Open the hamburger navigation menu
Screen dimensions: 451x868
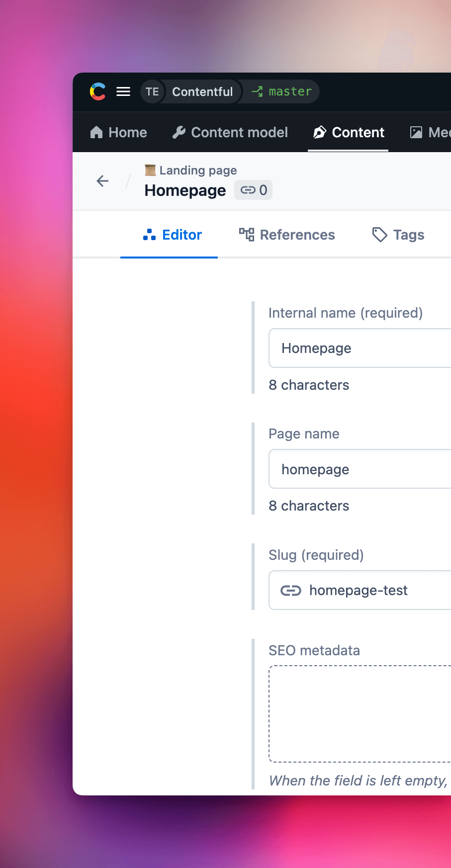point(123,91)
